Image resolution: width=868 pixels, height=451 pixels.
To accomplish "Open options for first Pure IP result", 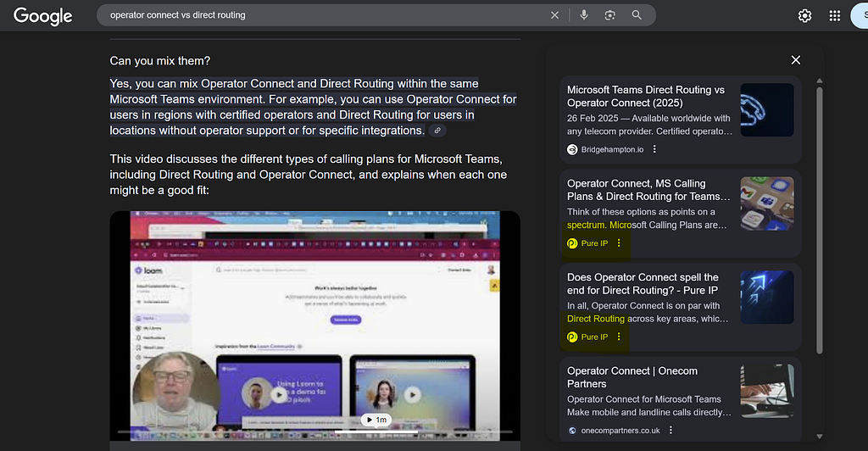I will (x=619, y=243).
